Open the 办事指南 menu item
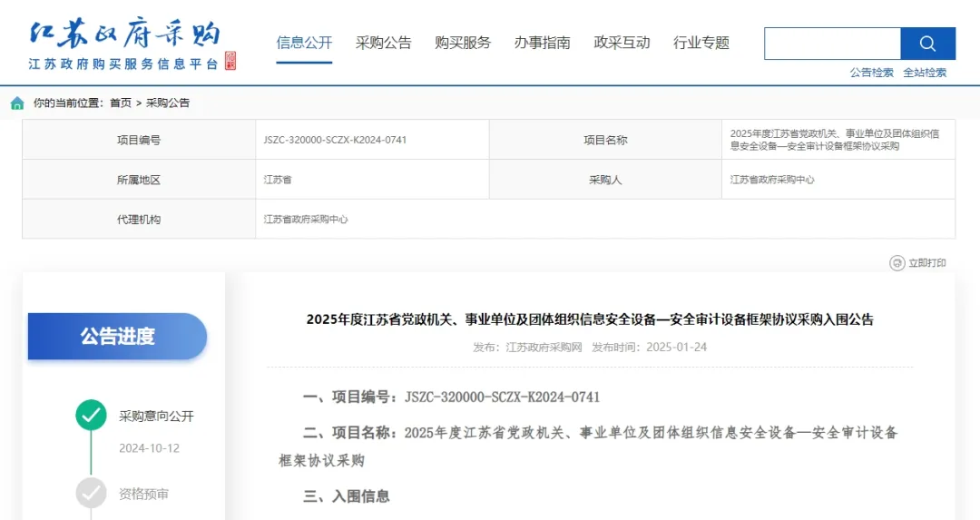Viewport: 980px width, 520px height. click(x=542, y=43)
